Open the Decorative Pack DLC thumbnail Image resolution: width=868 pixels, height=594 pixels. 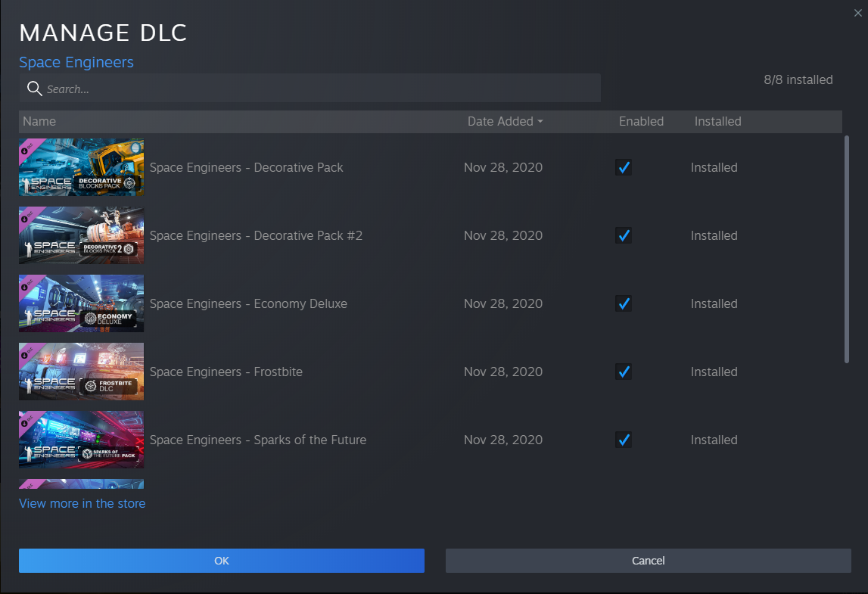(x=81, y=167)
